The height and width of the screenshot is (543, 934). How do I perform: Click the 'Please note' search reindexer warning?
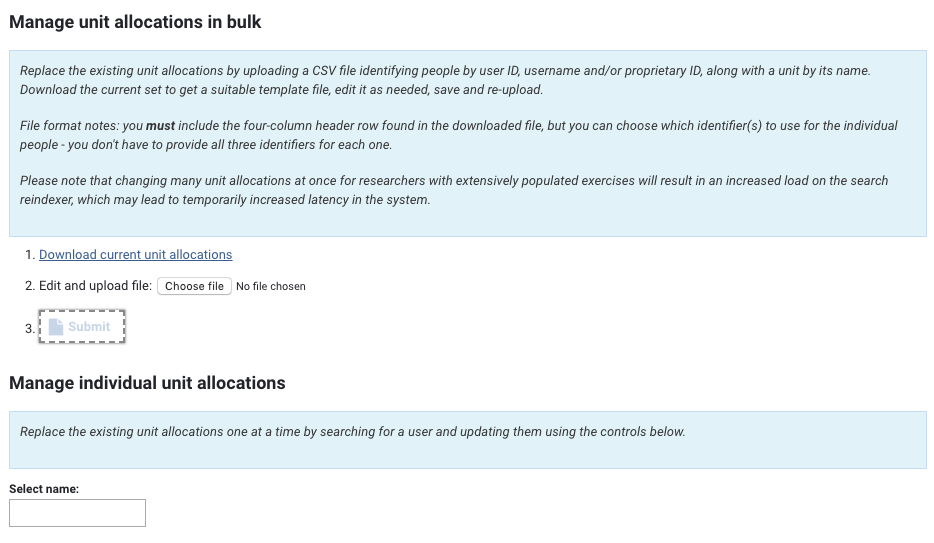pyautogui.click(x=453, y=181)
